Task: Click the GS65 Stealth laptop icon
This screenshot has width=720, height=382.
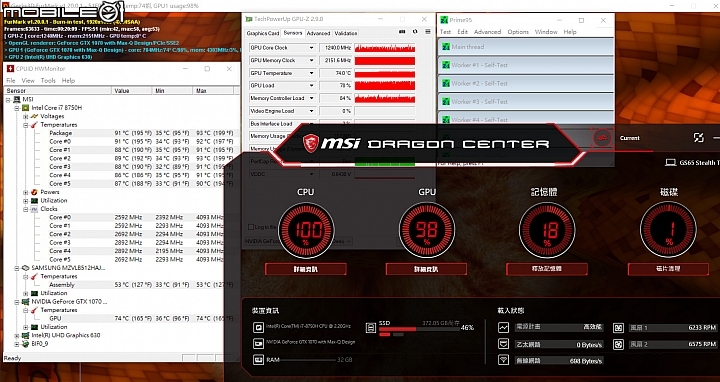Action: coord(670,163)
